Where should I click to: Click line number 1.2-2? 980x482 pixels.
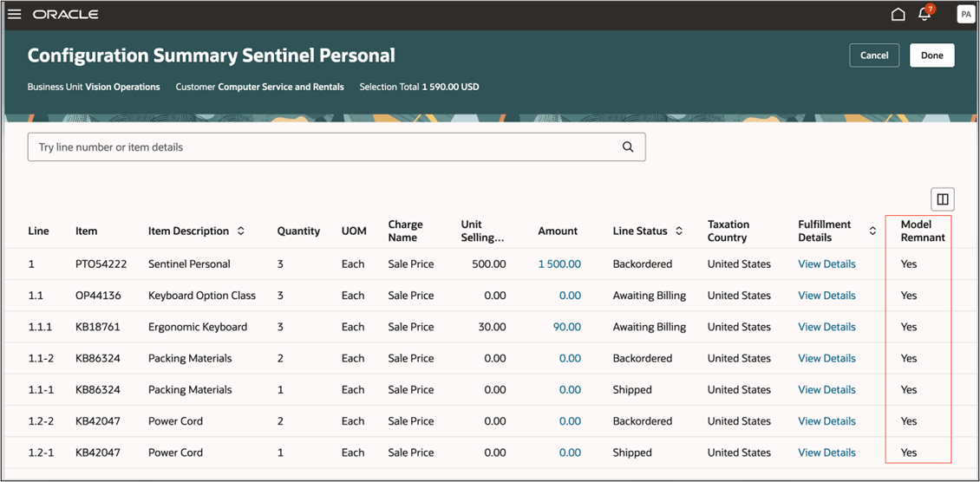[41, 420]
